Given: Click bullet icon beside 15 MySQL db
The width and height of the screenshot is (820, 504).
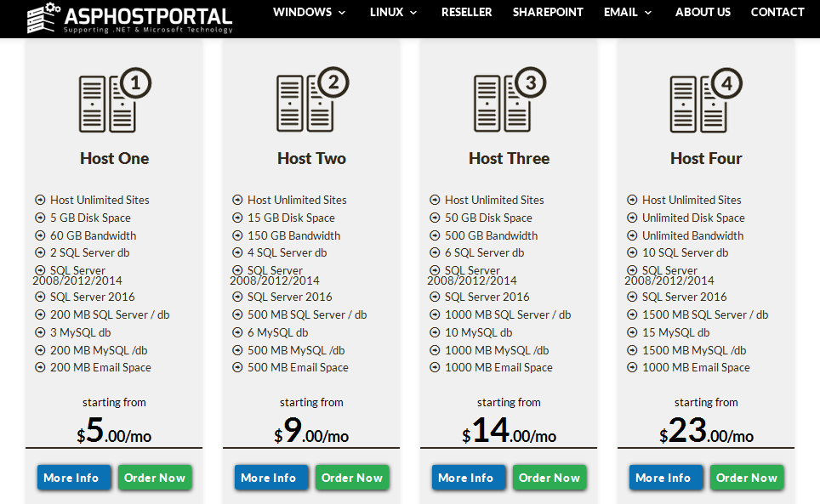Looking at the screenshot, I should pyautogui.click(x=632, y=332).
